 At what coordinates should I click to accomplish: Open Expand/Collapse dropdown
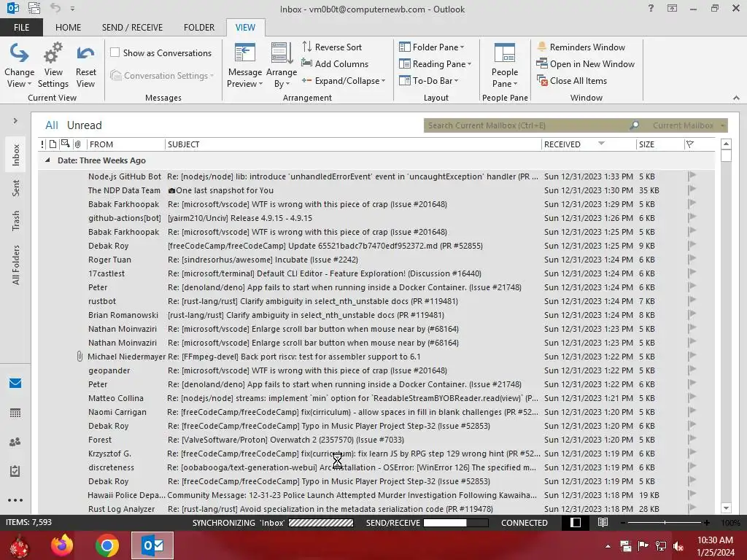[x=344, y=81]
